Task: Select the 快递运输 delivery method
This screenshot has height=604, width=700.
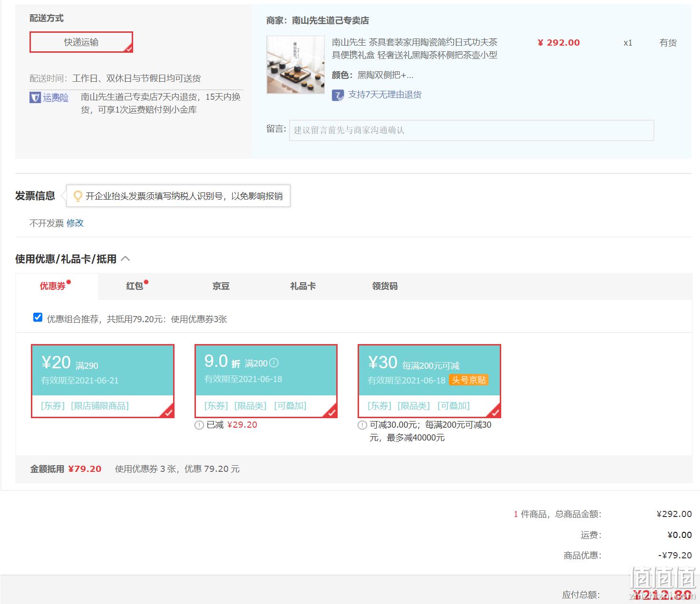Action: [x=81, y=42]
